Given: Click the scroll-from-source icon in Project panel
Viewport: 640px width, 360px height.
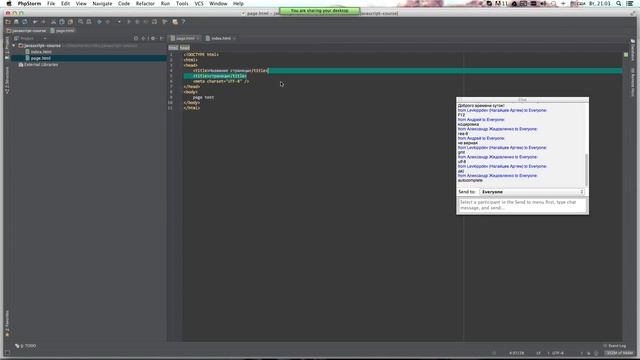Looking at the screenshot, I should (136, 38).
